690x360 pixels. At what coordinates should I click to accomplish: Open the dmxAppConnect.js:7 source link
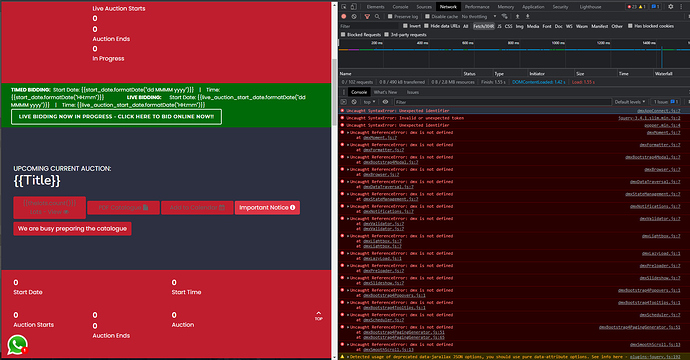(x=658, y=111)
